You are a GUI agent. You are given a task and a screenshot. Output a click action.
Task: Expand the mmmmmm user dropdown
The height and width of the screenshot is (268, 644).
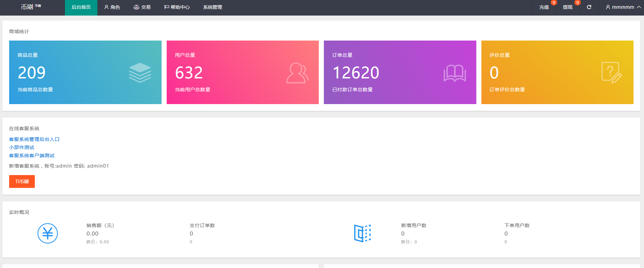pos(623,7)
